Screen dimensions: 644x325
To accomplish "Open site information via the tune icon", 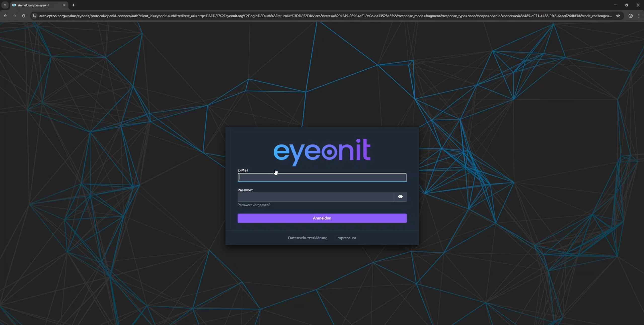I will tap(34, 16).
